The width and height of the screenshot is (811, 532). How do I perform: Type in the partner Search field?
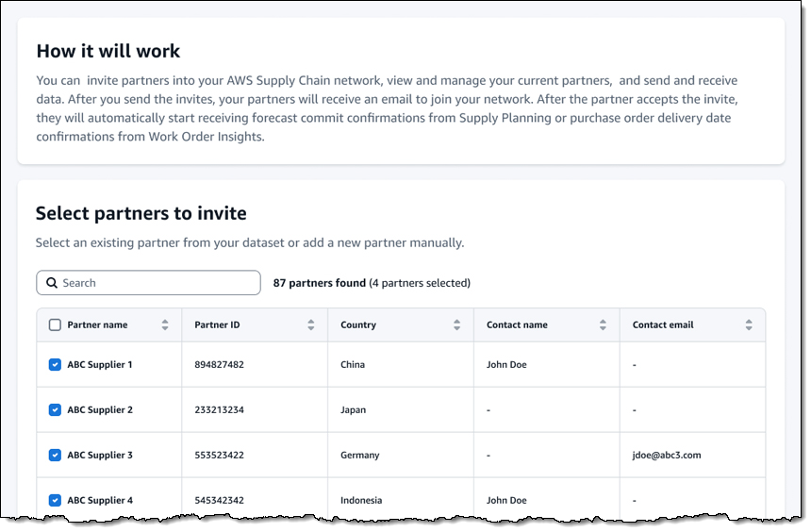tap(156, 283)
